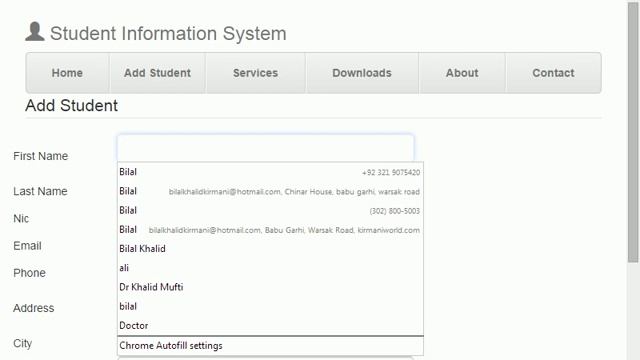The height and width of the screenshot is (360, 640).
Task: Go to the Add Student tab
Action: pos(157,73)
